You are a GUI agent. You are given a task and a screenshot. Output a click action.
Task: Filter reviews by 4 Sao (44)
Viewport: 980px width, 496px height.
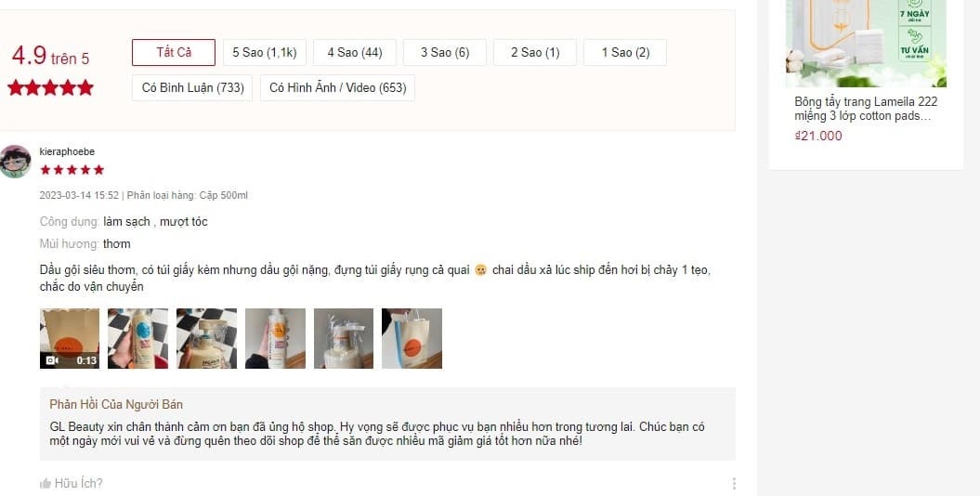(354, 52)
